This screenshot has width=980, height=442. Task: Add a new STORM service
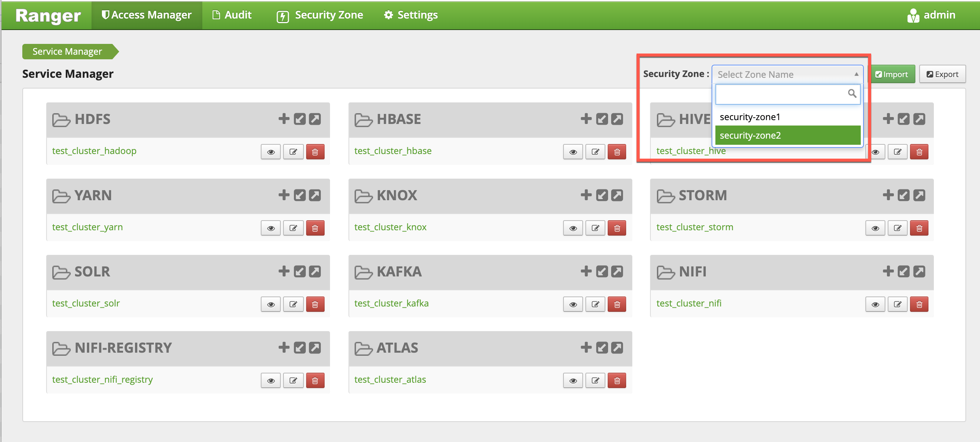coord(888,195)
